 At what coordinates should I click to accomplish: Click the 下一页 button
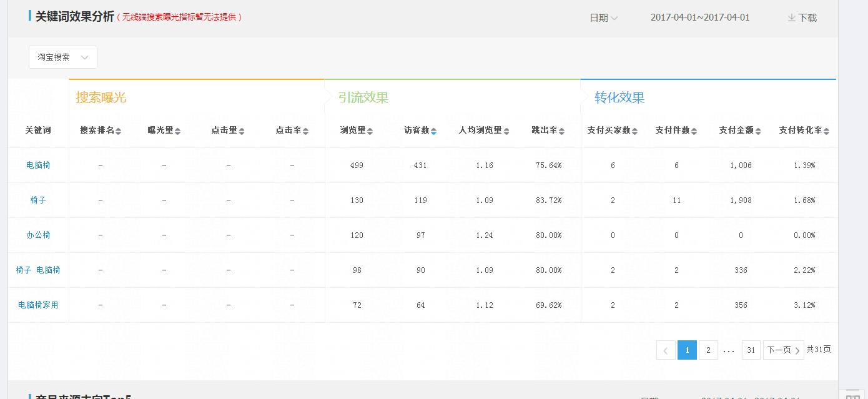coord(781,350)
